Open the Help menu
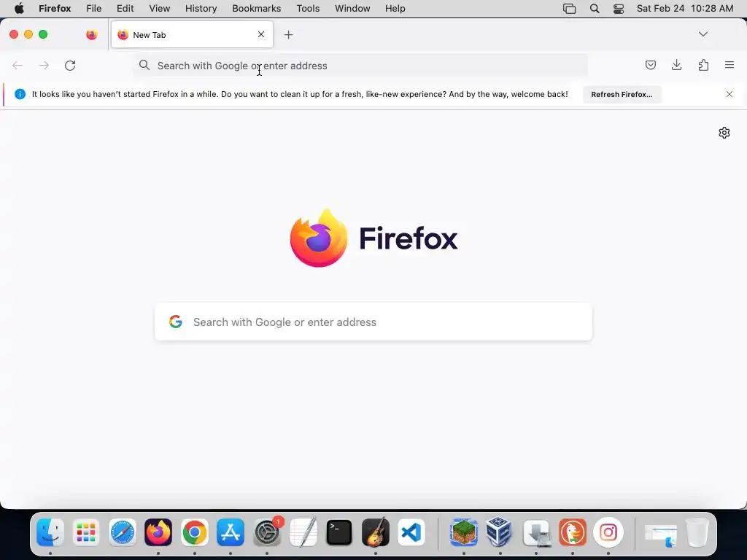 pyautogui.click(x=395, y=9)
